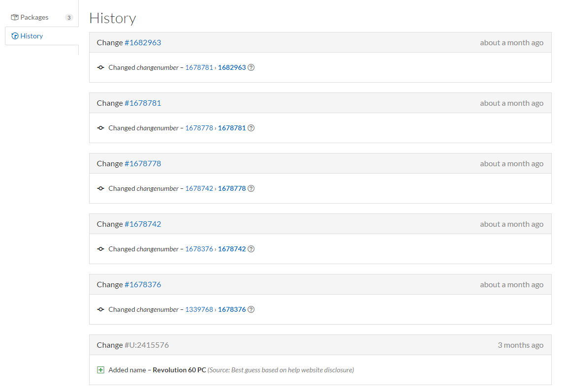Open change #1678376 header link
Screen dimensions: 567x392
(x=143, y=285)
